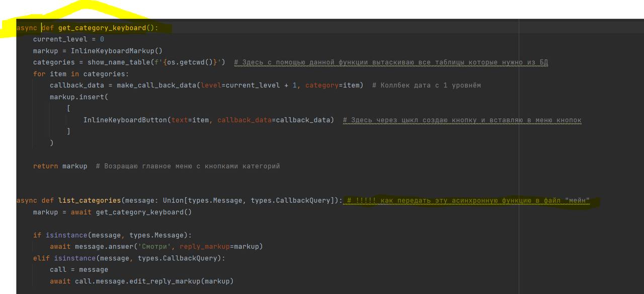Click the 'for item in categories:' line

coord(81,74)
